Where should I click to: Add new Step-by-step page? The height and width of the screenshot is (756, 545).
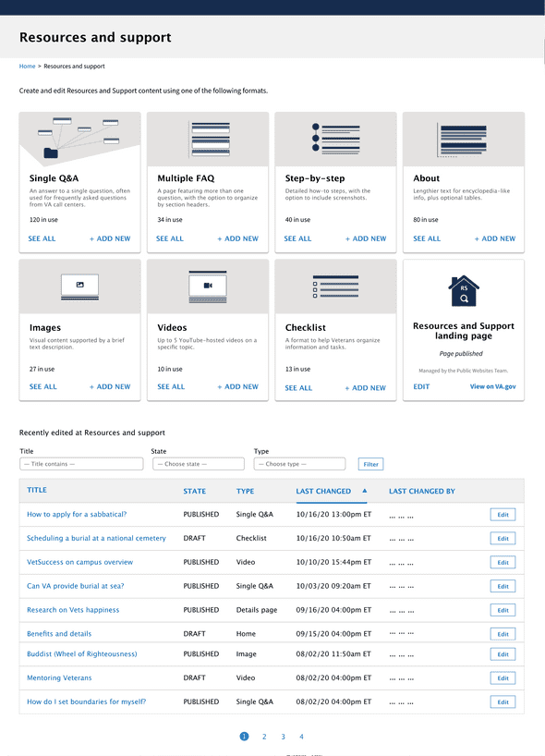(x=366, y=238)
